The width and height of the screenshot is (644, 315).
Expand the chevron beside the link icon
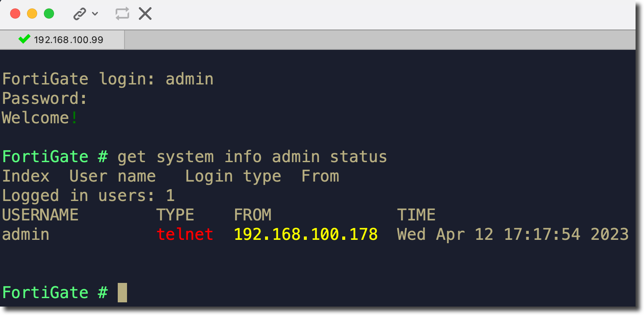click(x=95, y=14)
